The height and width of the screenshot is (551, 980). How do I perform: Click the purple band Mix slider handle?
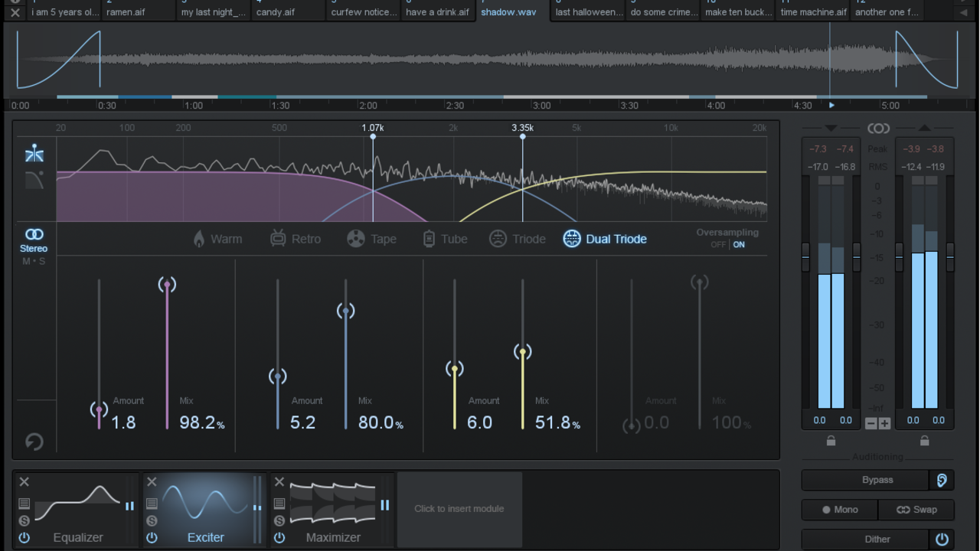[167, 285]
